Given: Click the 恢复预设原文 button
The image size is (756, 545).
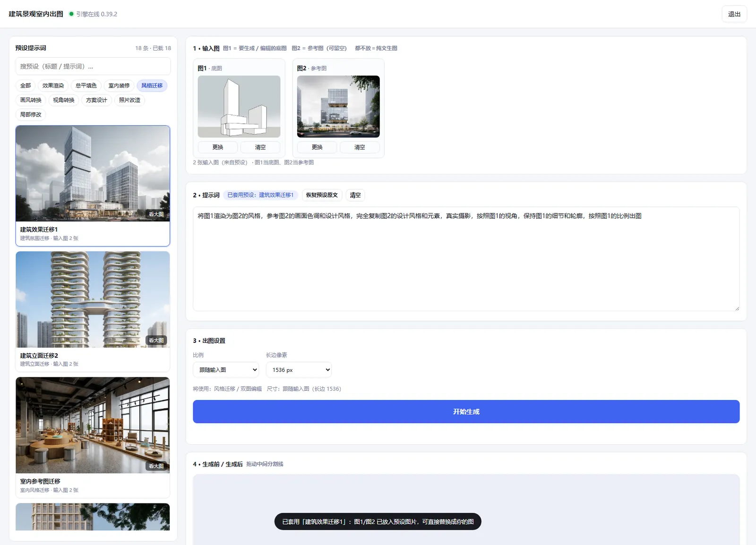Looking at the screenshot, I should (x=322, y=195).
